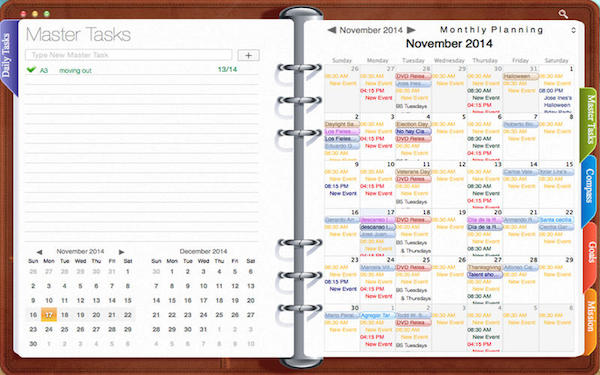Open the Santa cecilia event November 22
This screenshot has height=375, width=600.
point(556,220)
